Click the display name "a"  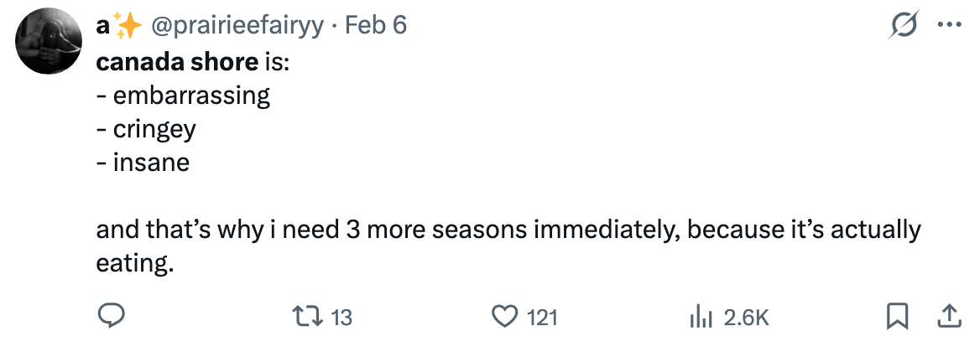[x=103, y=26]
